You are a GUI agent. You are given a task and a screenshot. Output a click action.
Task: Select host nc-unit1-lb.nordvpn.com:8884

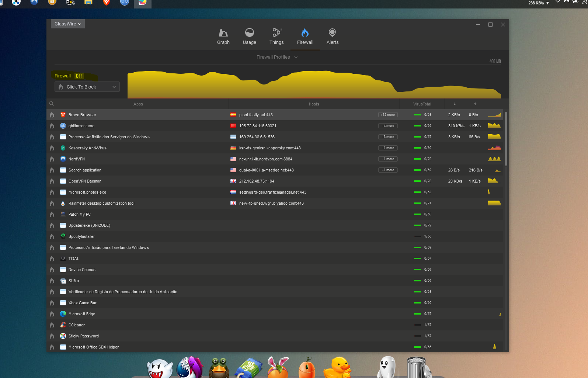coord(266,159)
